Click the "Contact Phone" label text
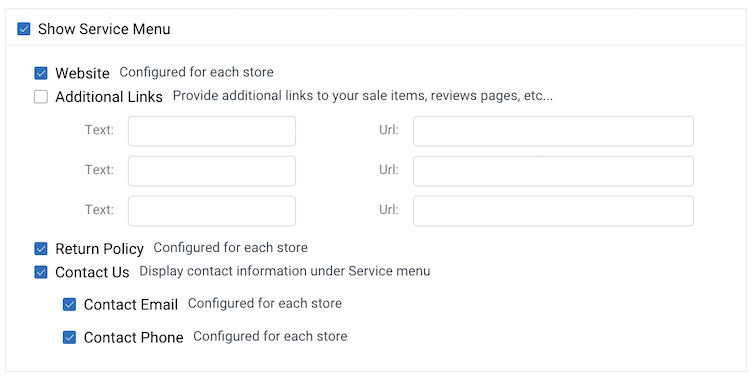Viewport: 749px width, 375px height. pos(134,338)
